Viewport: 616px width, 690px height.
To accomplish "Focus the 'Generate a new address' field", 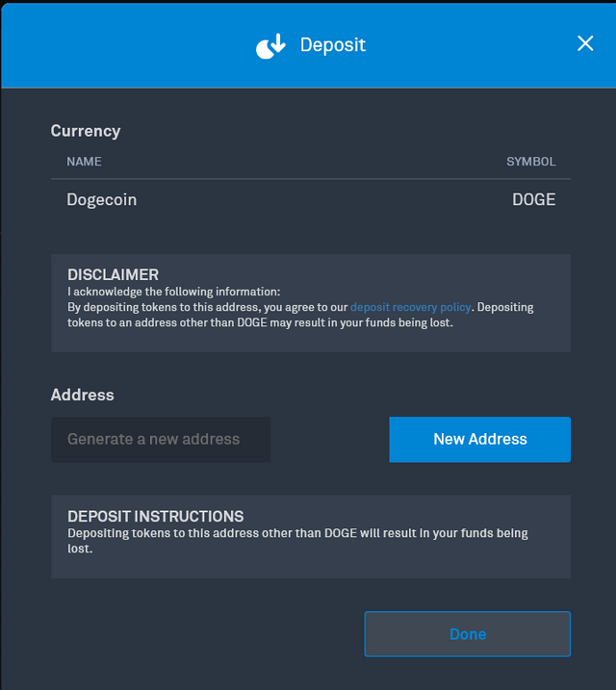I will tap(161, 439).
